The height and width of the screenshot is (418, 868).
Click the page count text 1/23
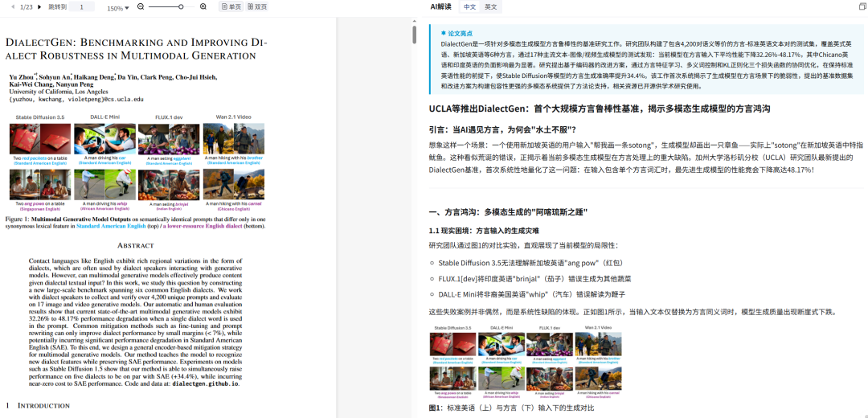(26, 7)
